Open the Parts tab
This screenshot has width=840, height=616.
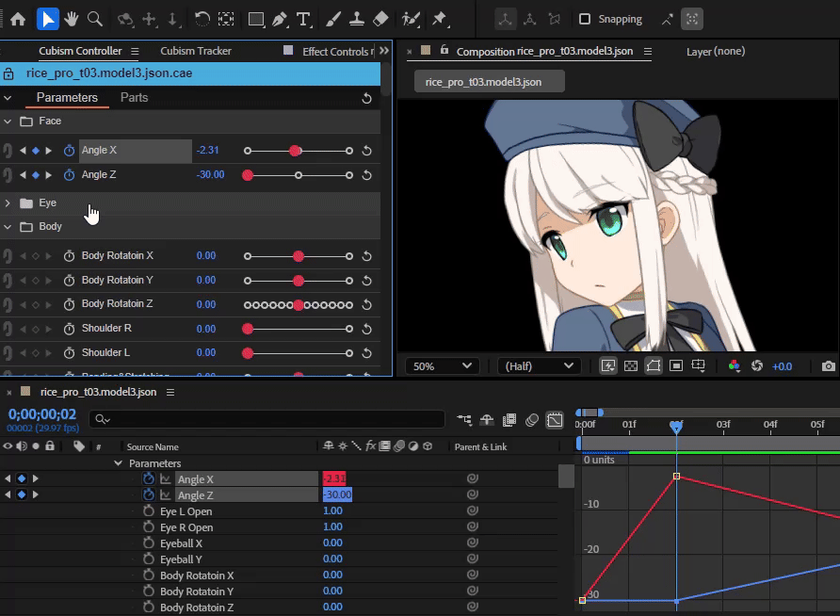pos(134,98)
